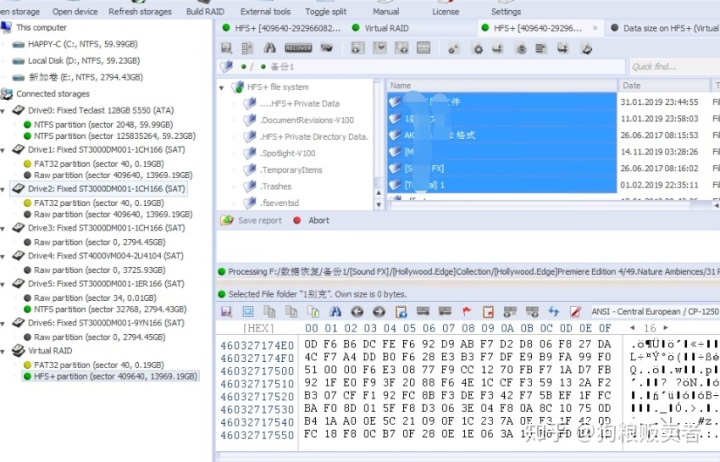Collapse the Drive5 ST3000DM001-1ER166 node

coord(3,284)
